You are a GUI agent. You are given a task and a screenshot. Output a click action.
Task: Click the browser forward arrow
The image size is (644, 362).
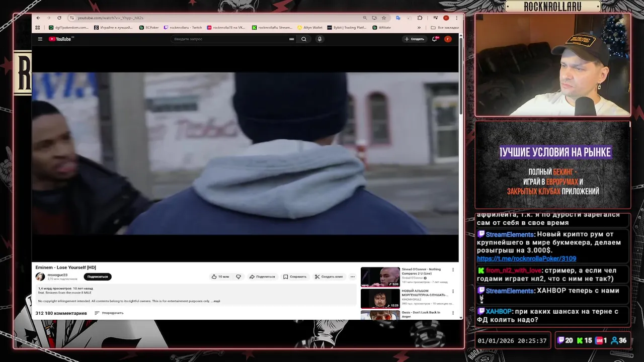click(49, 18)
